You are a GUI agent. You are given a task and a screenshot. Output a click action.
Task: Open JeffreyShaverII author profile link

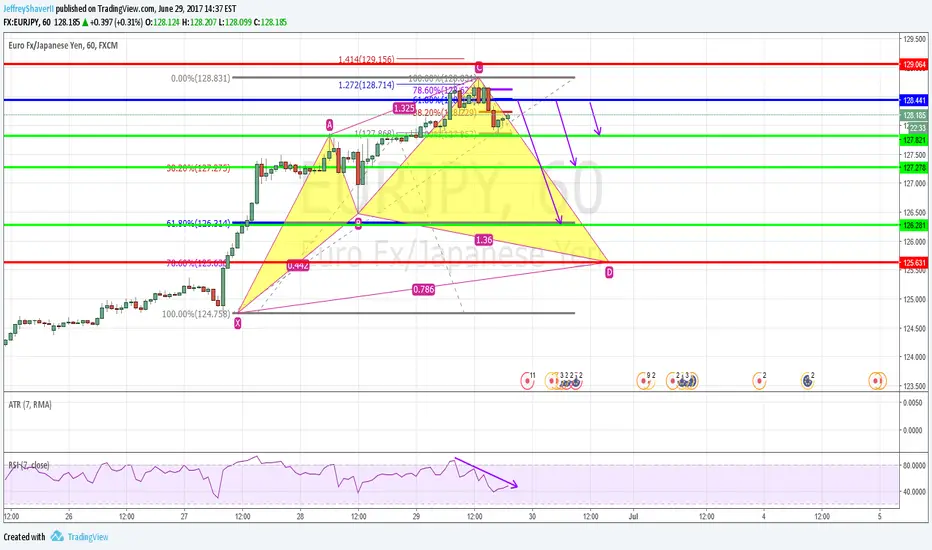click(29, 9)
